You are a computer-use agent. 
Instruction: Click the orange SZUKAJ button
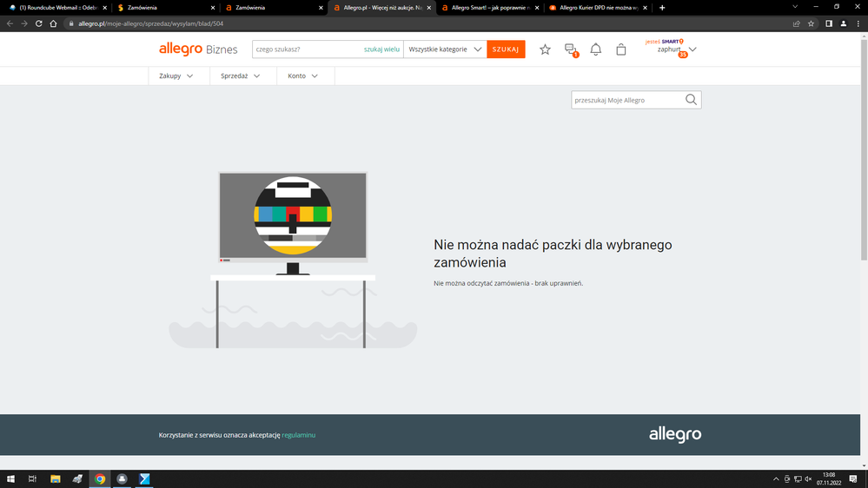(x=506, y=49)
